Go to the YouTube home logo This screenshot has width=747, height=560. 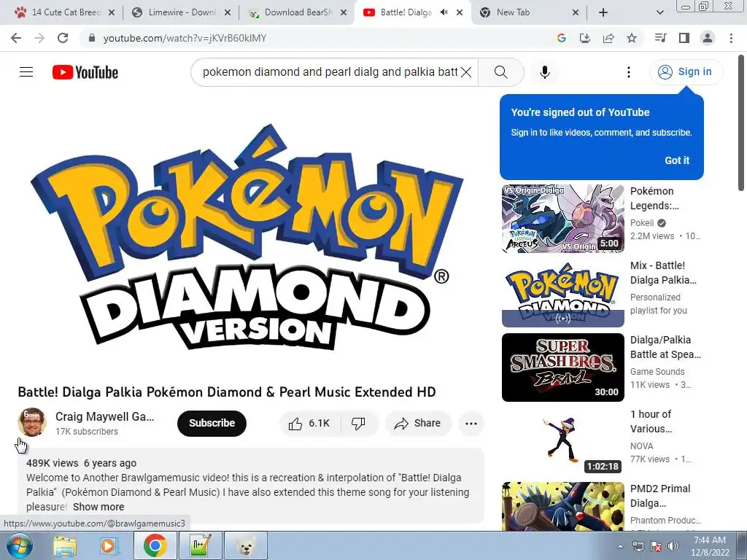point(85,72)
